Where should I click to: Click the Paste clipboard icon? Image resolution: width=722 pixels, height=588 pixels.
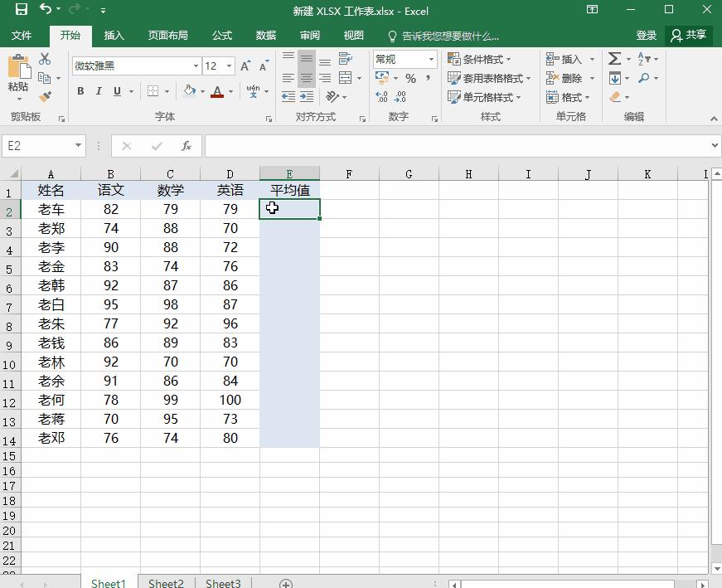[19, 66]
